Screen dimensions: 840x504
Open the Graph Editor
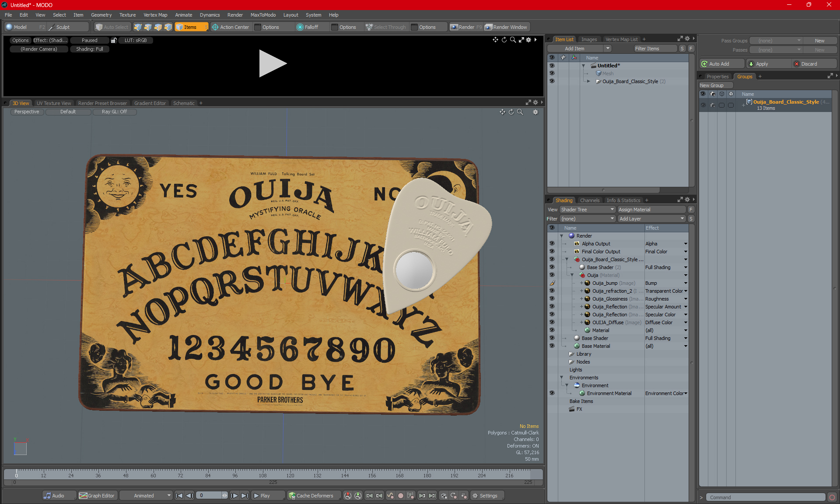[97, 496]
